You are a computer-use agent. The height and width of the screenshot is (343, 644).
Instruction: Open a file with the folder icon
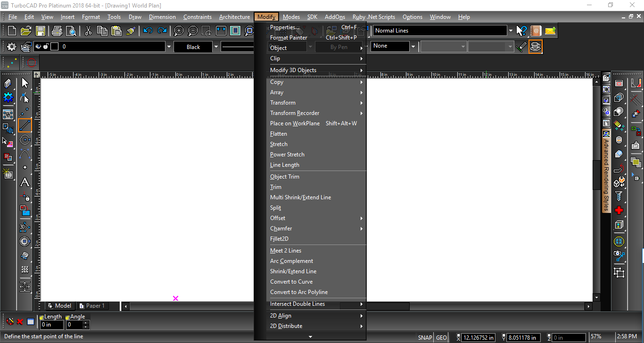click(26, 31)
